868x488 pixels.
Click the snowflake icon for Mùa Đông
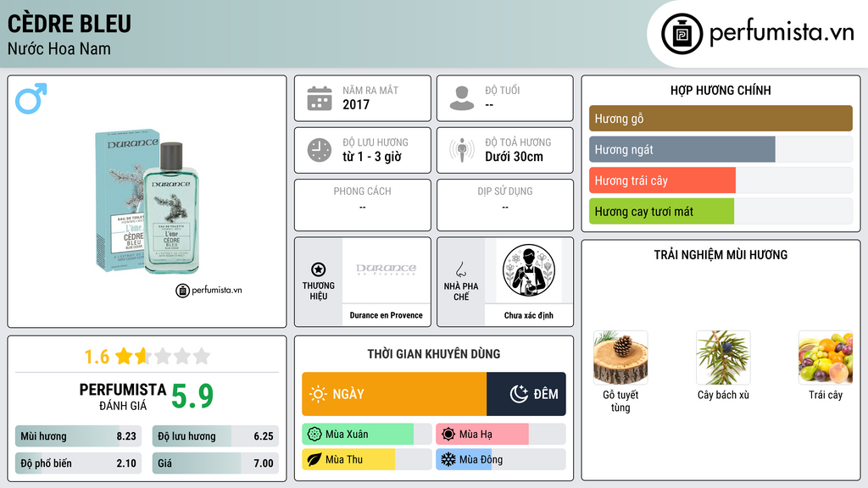pyautogui.click(x=448, y=459)
